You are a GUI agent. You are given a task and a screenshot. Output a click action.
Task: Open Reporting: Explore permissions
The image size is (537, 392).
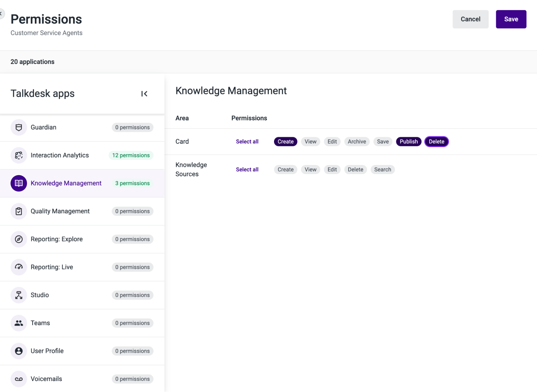click(82, 239)
